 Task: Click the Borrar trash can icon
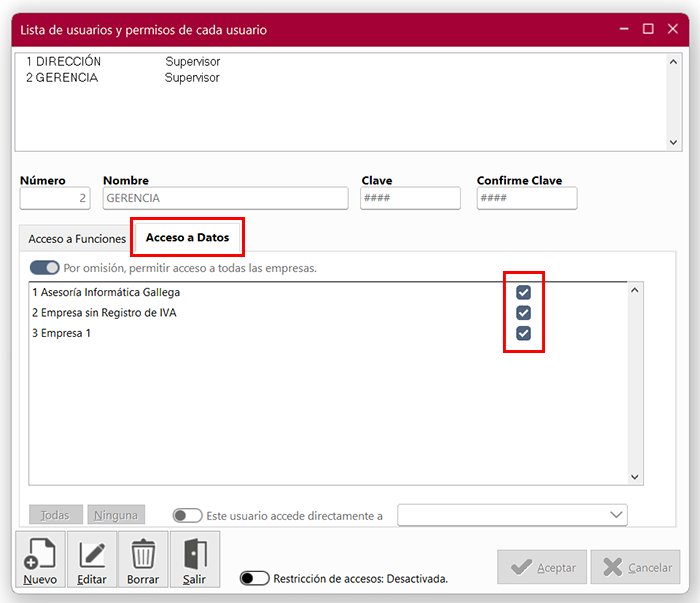[143, 554]
